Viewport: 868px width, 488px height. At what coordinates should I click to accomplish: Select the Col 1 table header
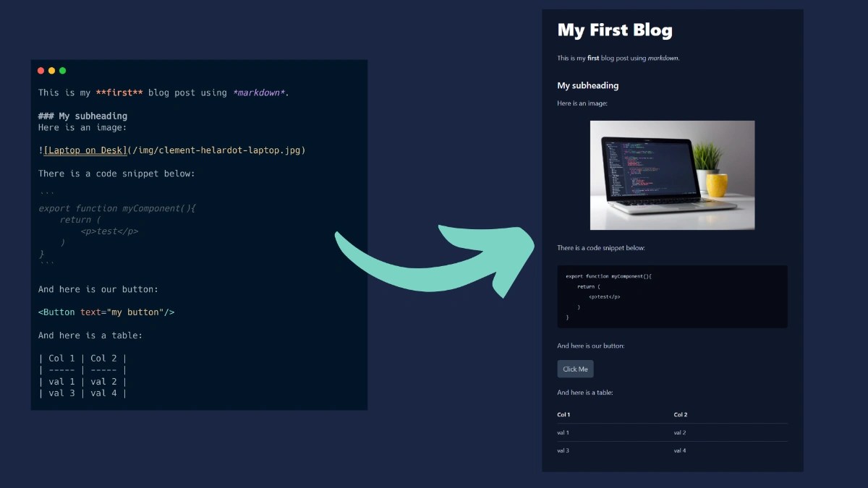(563, 414)
